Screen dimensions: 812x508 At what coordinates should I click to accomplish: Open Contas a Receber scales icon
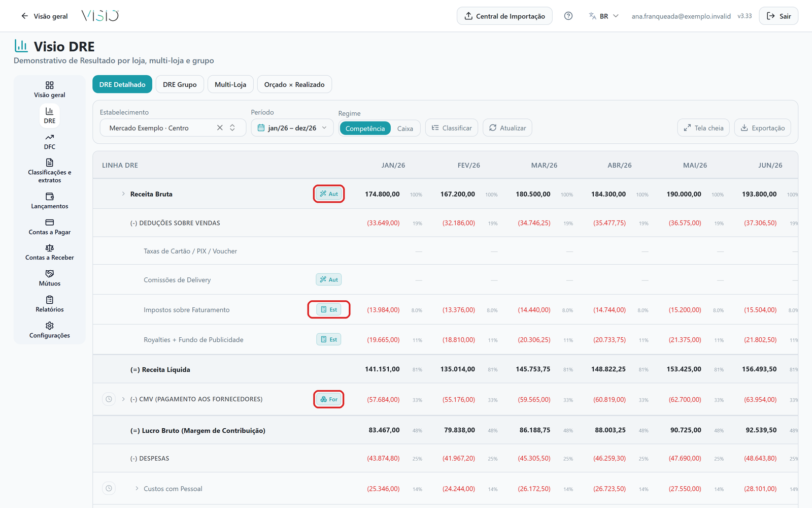point(49,248)
